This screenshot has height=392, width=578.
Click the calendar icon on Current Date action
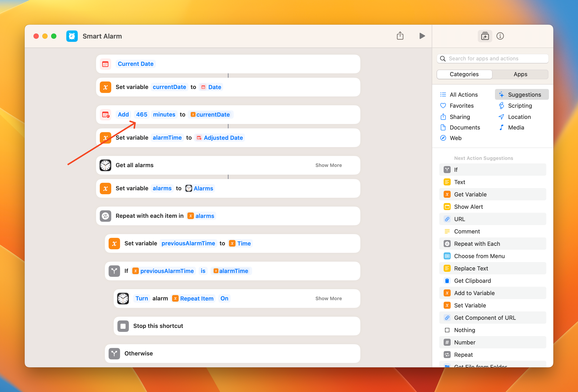click(106, 64)
